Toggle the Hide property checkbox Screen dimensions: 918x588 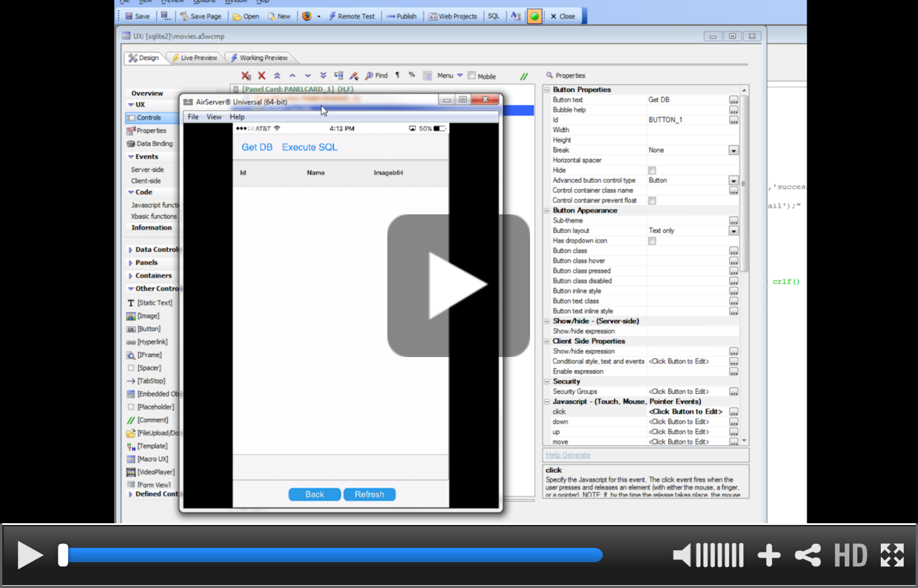652,170
